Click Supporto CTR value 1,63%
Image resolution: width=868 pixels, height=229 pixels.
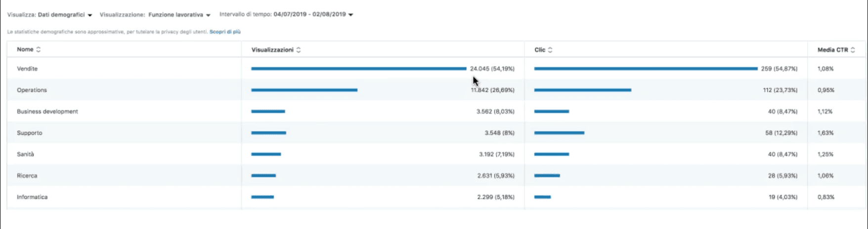coord(825,133)
